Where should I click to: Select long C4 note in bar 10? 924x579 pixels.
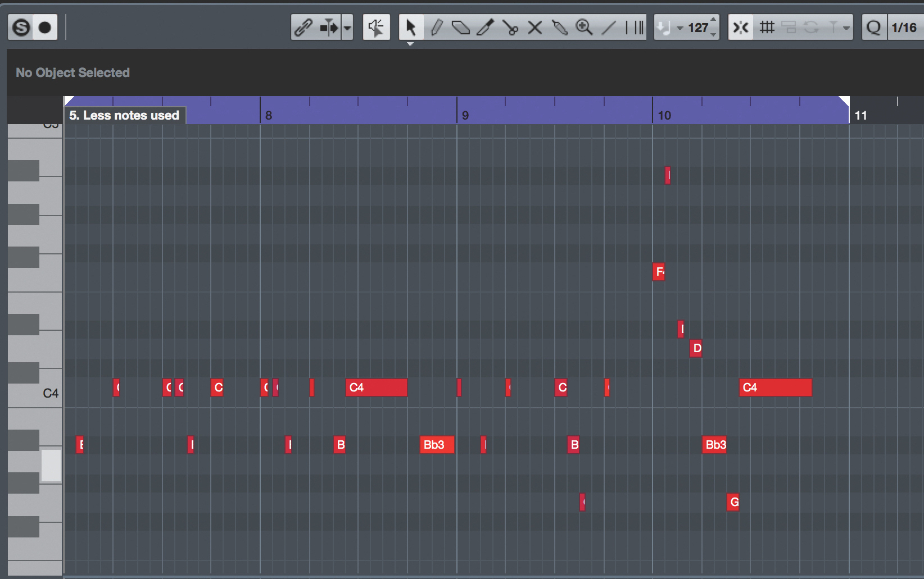(775, 387)
